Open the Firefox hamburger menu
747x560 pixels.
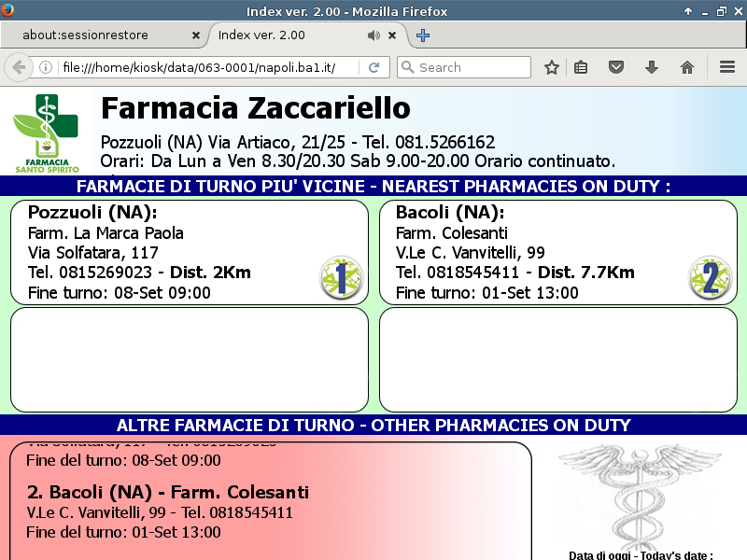727,67
